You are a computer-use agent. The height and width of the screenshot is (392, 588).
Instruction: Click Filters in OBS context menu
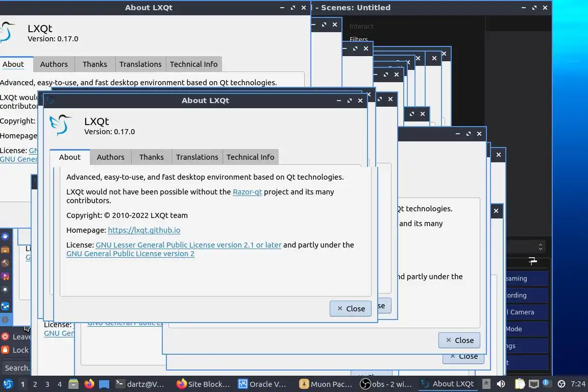coord(358,39)
